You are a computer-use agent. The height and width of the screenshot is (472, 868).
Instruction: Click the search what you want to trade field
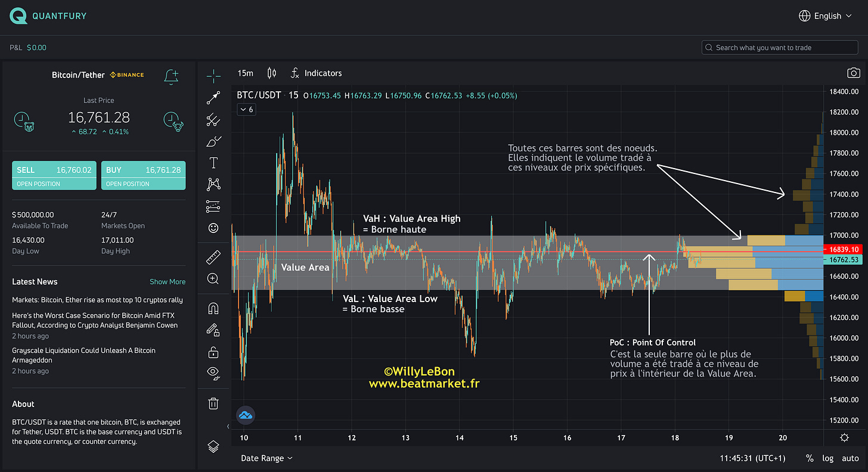click(779, 47)
